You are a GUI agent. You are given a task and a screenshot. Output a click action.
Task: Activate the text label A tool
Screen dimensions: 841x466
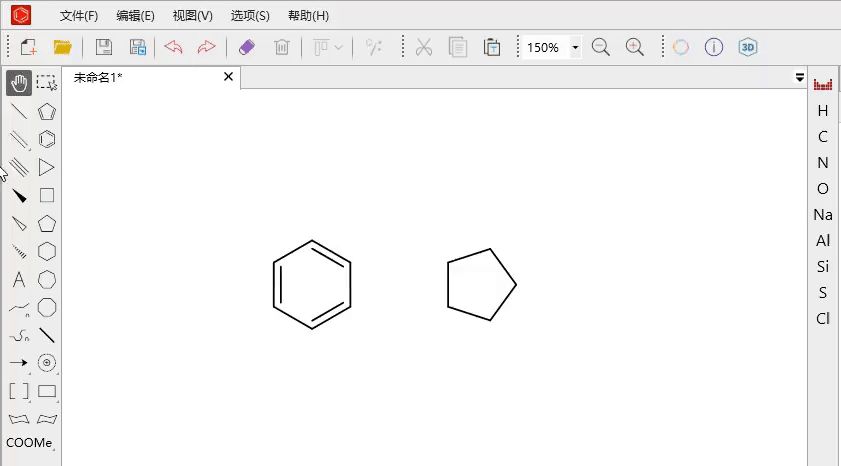(x=19, y=279)
